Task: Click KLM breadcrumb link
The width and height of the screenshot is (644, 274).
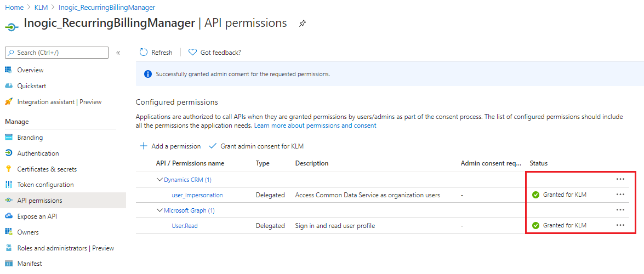Action: (41, 7)
